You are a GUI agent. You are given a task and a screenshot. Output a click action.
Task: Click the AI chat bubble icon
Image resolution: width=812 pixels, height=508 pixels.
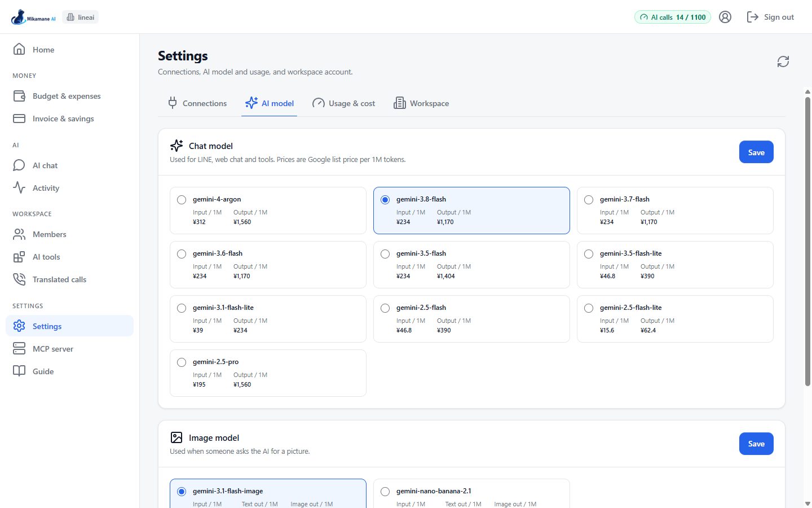[x=19, y=165]
